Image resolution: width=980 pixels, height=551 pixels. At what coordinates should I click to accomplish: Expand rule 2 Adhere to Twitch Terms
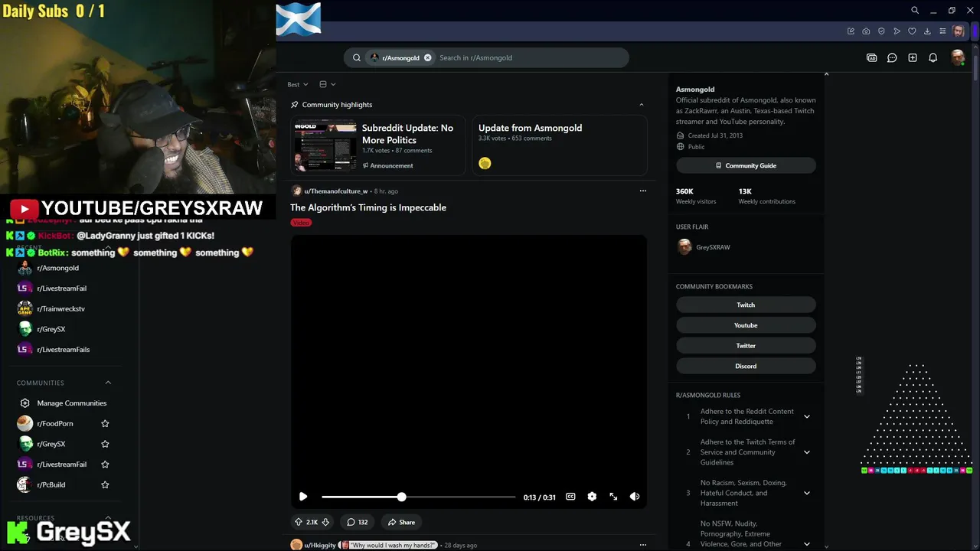point(806,452)
